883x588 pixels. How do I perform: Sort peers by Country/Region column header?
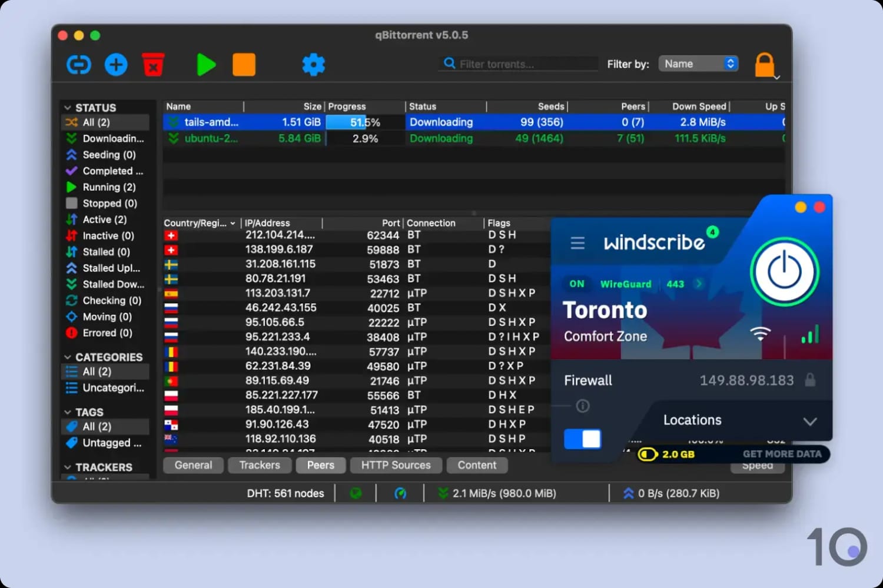(x=202, y=223)
